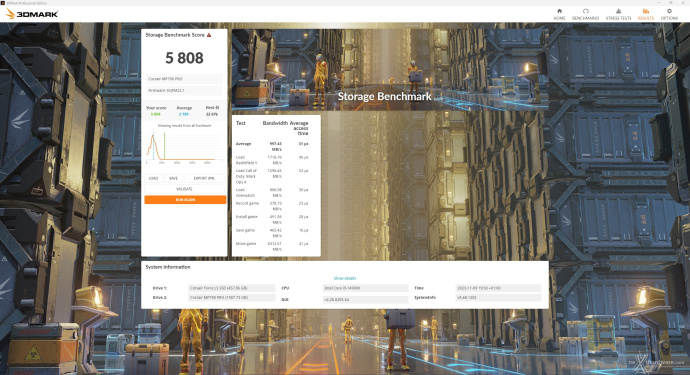Click the Average score value

(184, 114)
